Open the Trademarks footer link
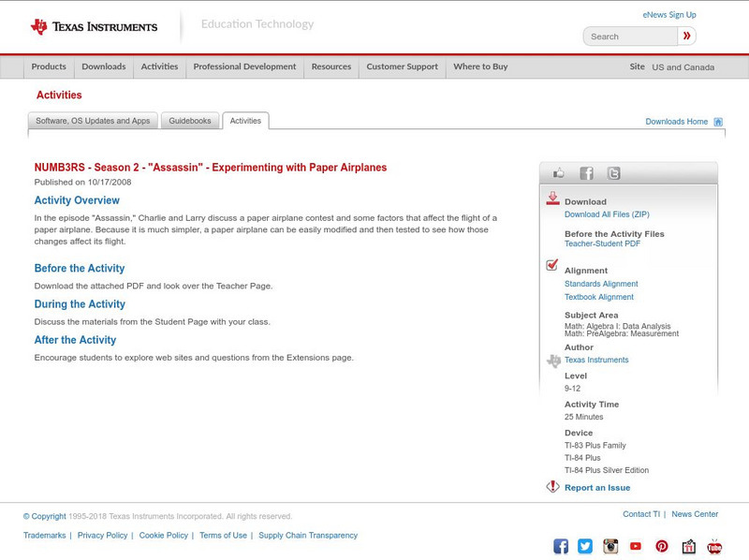 pos(44,536)
